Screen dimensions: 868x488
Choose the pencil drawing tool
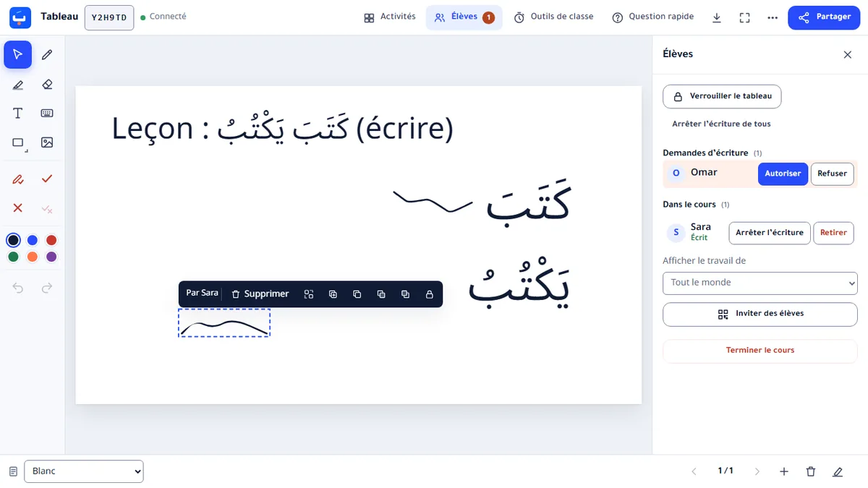tap(47, 54)
